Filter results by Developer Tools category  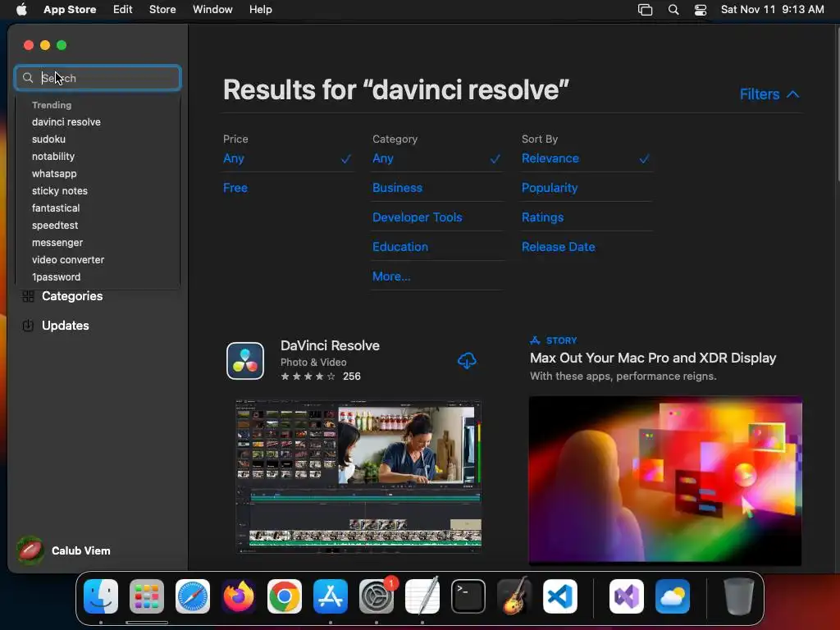click(418, 217)
